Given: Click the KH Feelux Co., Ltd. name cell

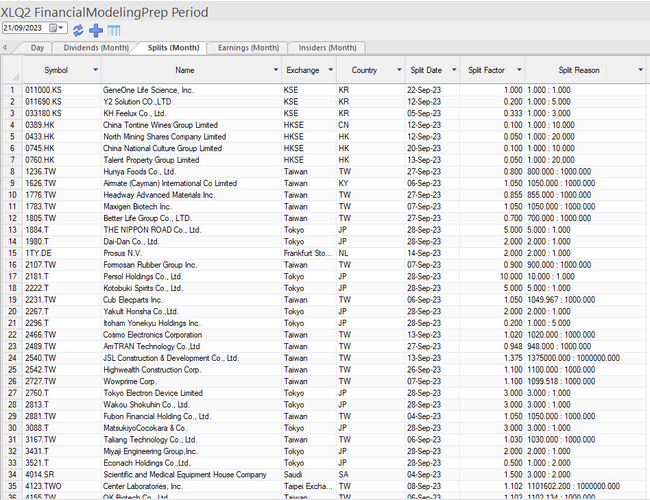Looking at the screenshot, I should tap(191, 113).
